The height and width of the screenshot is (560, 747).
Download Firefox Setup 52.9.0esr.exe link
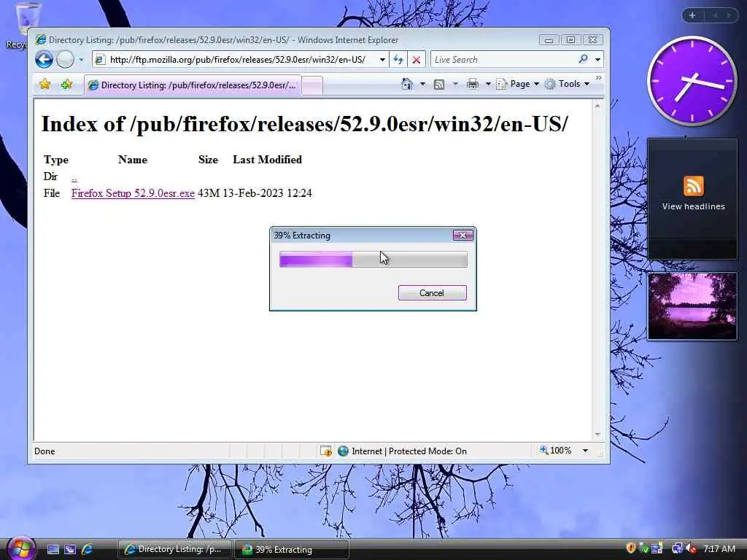point(133,193)
